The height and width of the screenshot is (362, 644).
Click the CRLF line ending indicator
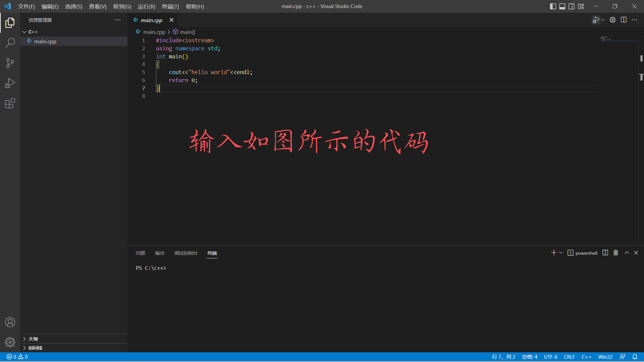(x=569, y=357)
